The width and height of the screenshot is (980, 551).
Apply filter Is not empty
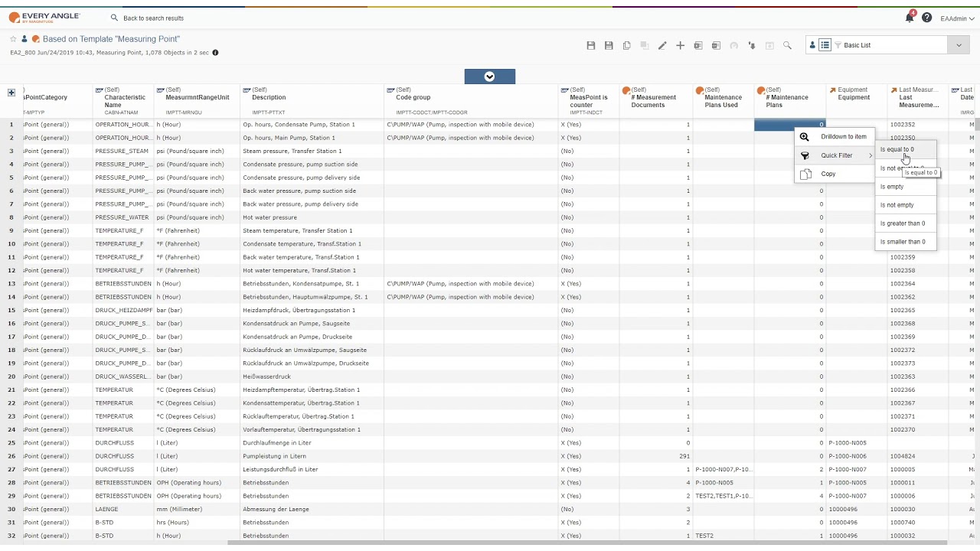906,205
